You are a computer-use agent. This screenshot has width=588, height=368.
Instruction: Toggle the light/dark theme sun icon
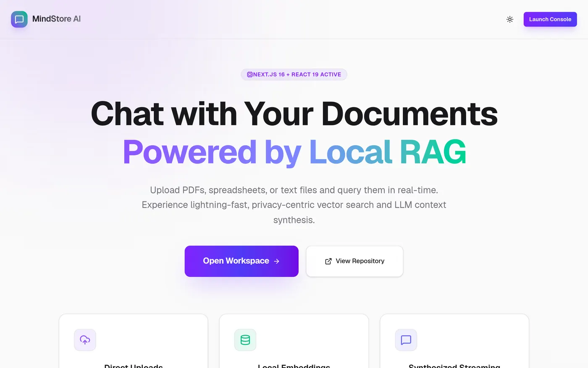click(x=510, y=19)
